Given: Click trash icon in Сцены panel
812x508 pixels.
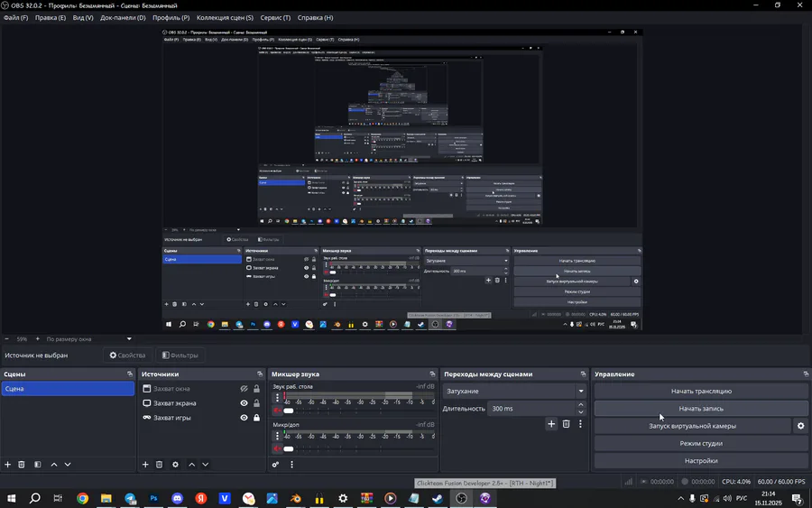Looking at the screenshot, I should pos(22,465).
